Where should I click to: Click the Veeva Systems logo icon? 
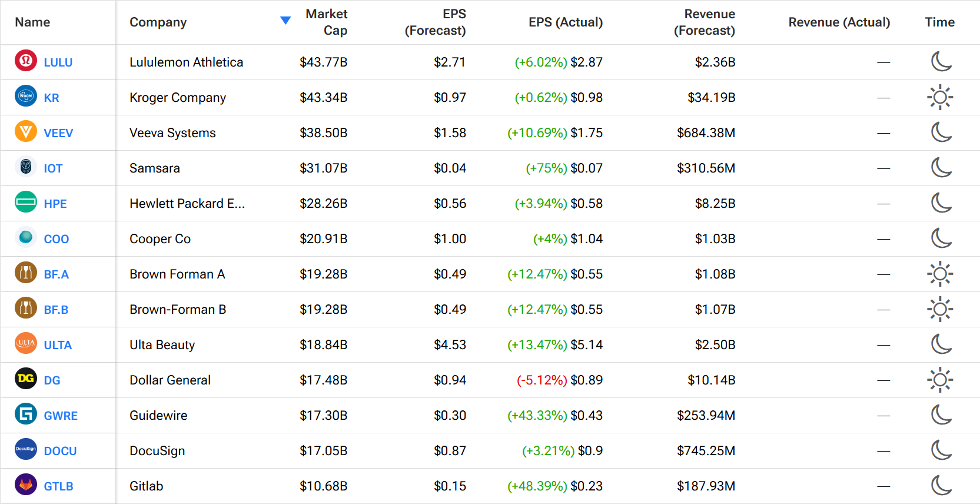(26, 131)
